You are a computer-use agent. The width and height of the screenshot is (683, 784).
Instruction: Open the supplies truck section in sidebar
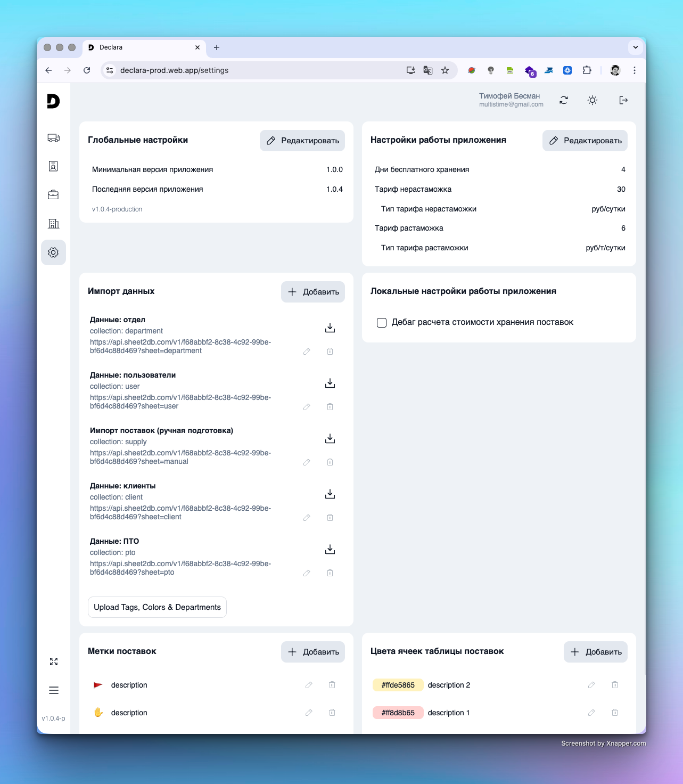[53, 138]
